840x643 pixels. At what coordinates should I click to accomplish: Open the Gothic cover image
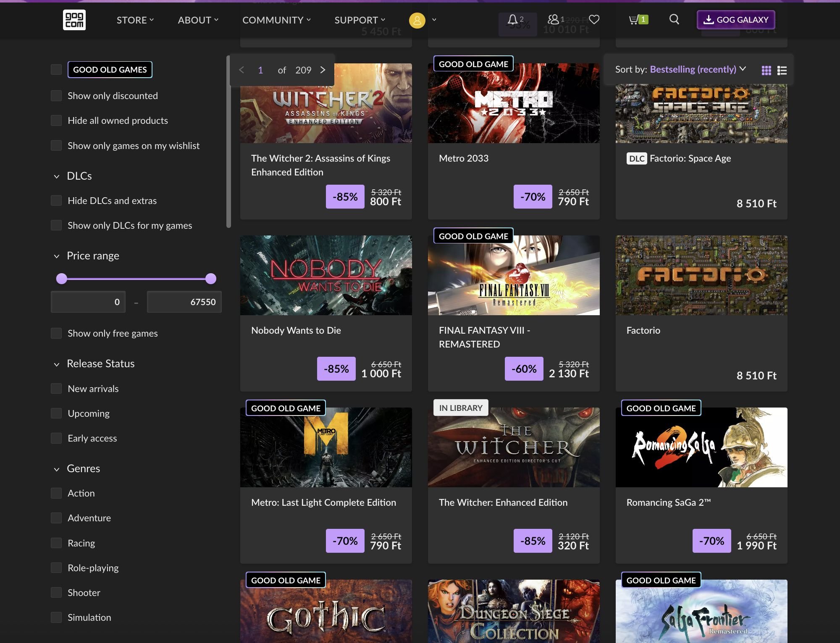point(326,611)
